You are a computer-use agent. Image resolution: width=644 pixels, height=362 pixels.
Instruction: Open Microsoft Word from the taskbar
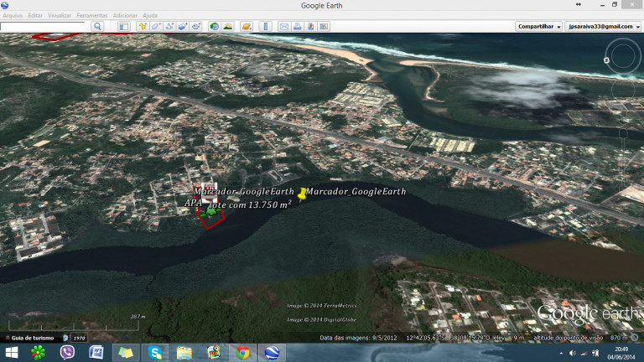(x=96, y=353)
